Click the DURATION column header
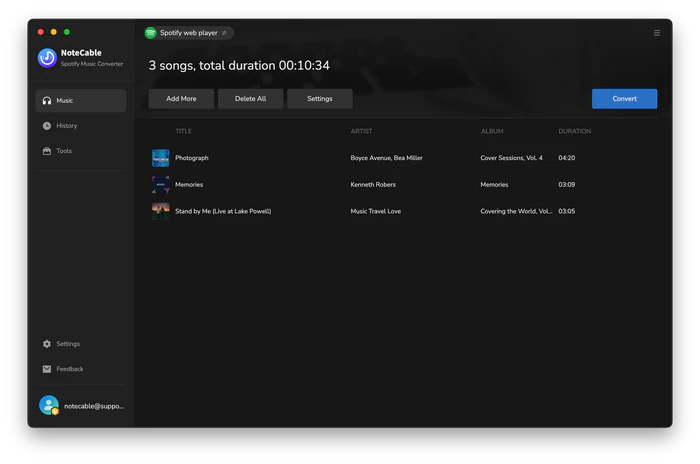Image resolution: width=700 pixels, height=464 pixels. coord(575,131)
